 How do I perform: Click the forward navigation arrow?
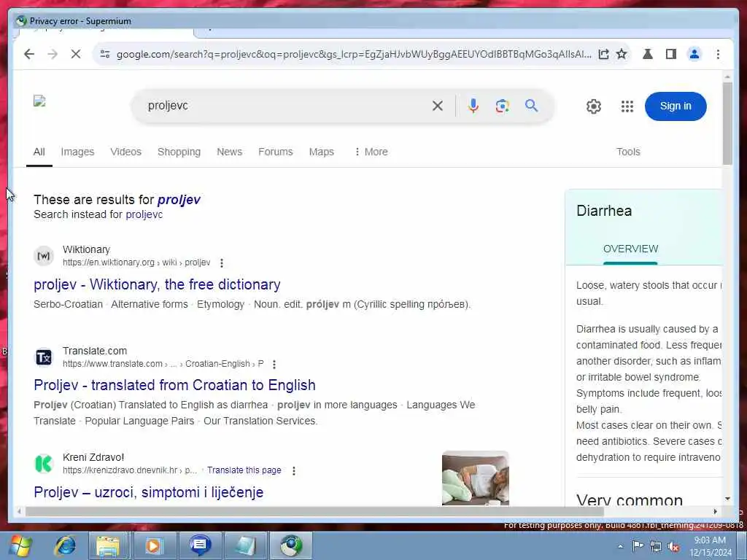click(53, 54)
